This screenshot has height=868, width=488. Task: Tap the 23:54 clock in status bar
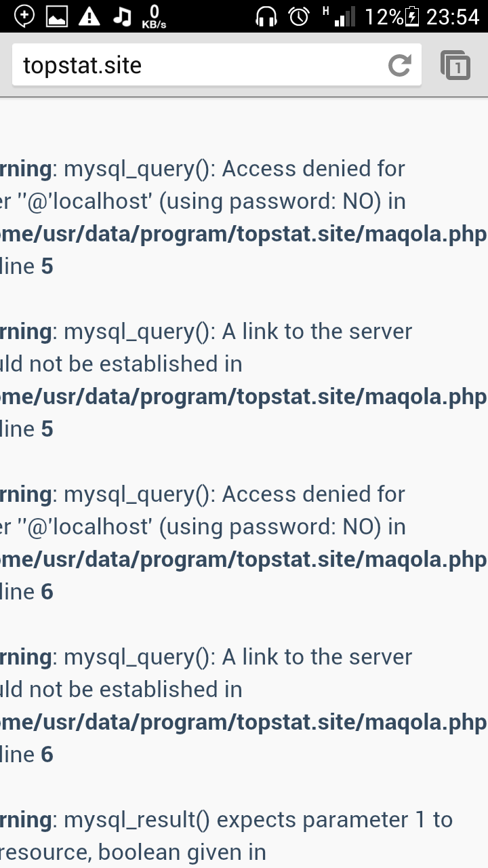point(453,16)
